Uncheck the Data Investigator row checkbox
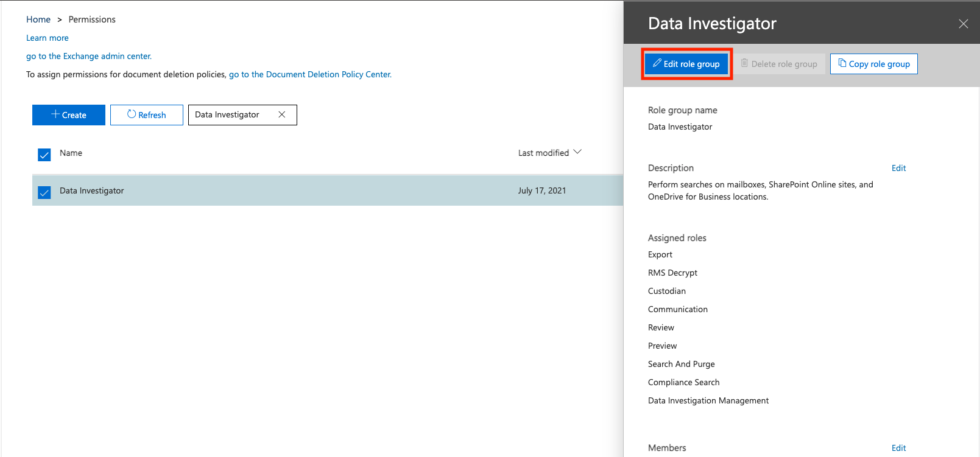The image size is (980, 457). point(44,192)
